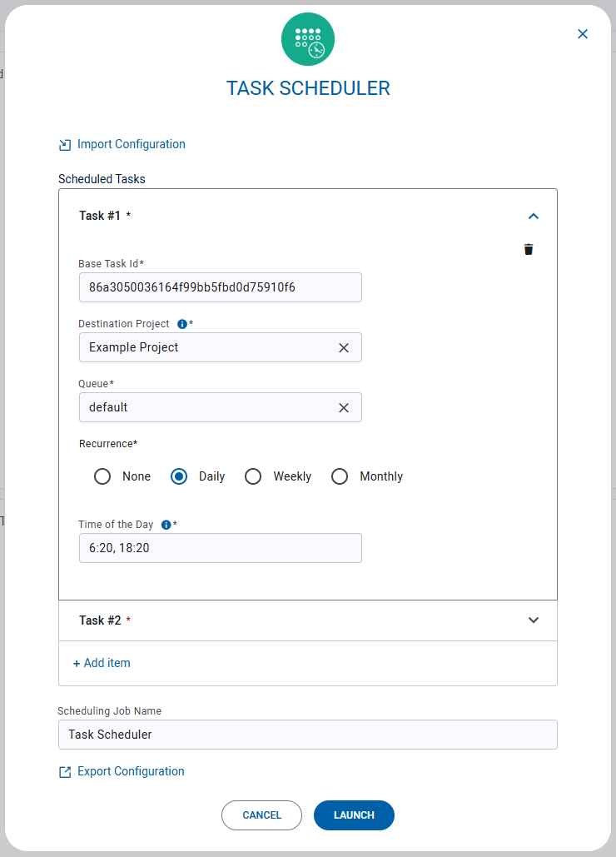Delete Task #1 using the trash icon
The height and width of the screenshot is (857, 616).
[529, 249]
